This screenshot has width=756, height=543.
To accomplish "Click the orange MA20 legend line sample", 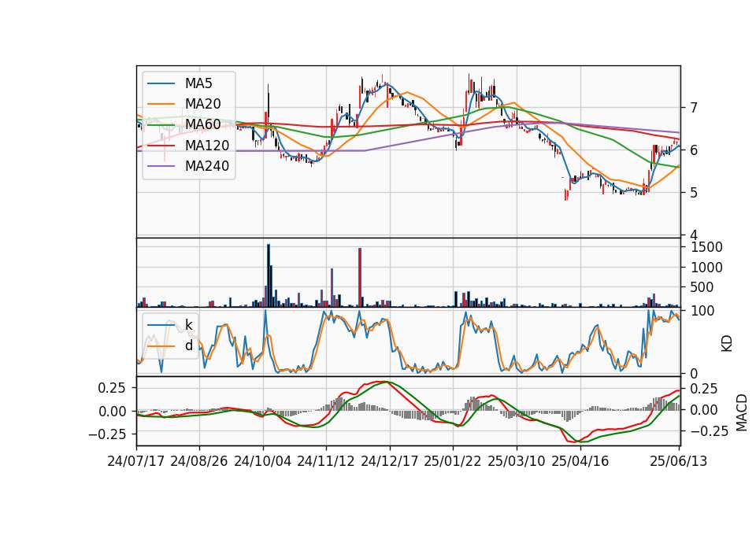I will [161, 104].
